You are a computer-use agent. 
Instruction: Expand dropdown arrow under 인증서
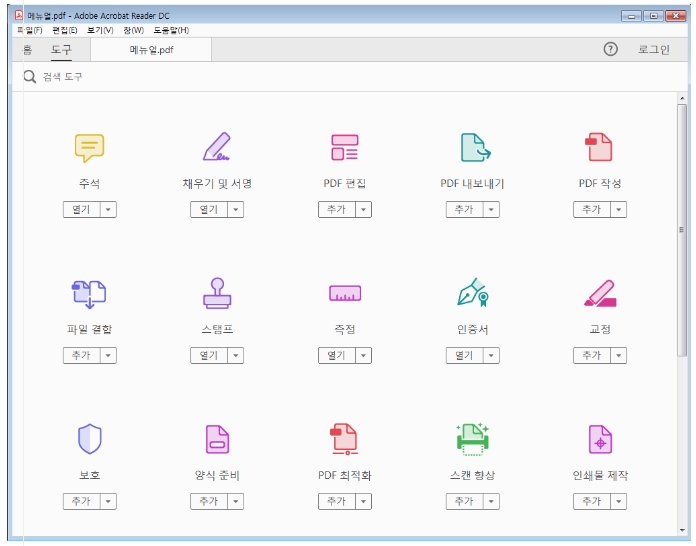491,356
